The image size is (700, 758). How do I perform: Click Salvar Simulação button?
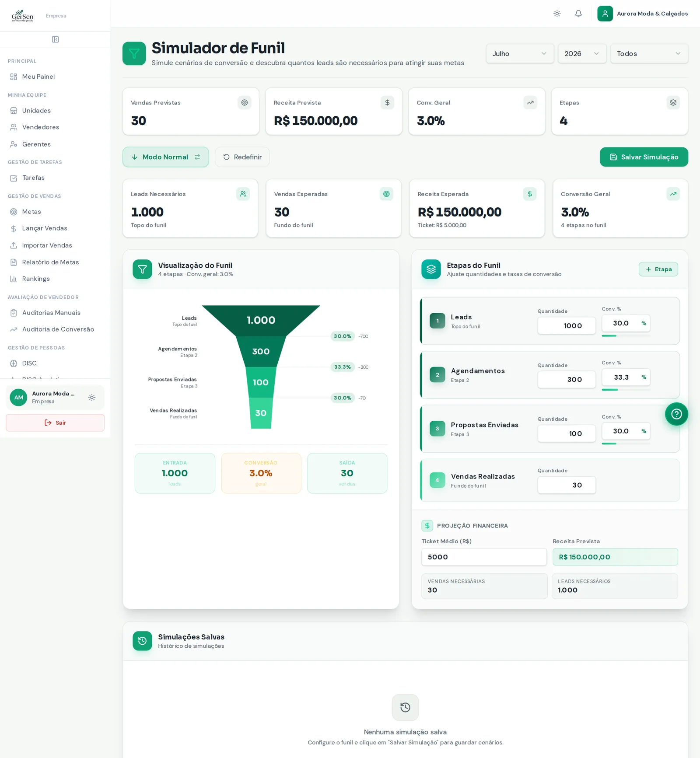tap(644, 157)
